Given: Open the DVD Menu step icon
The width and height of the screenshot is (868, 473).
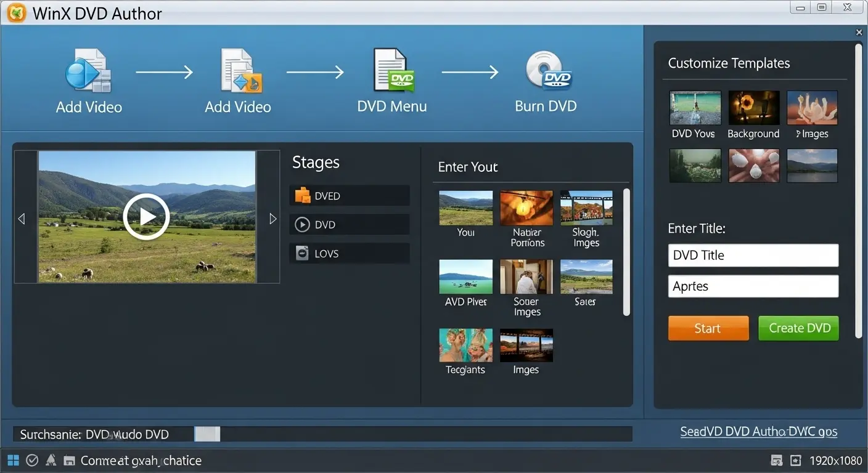Looking at the screenshot, I should pos(393,71).
